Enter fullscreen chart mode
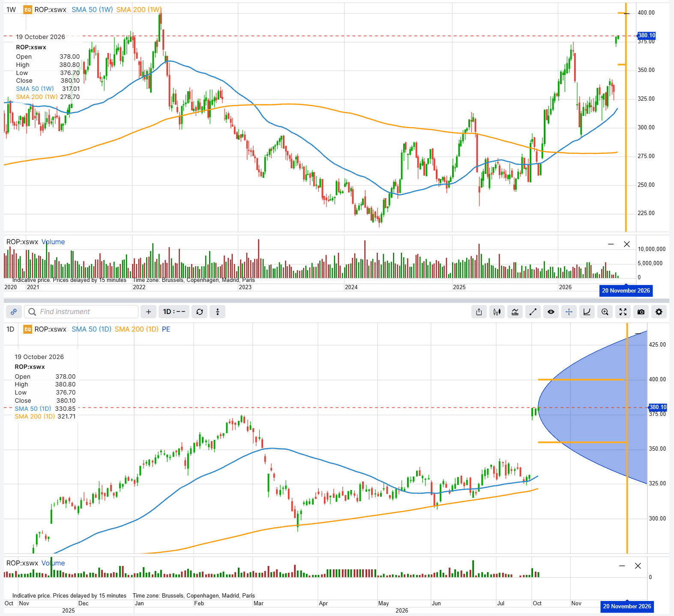 (x=623, y=312)
